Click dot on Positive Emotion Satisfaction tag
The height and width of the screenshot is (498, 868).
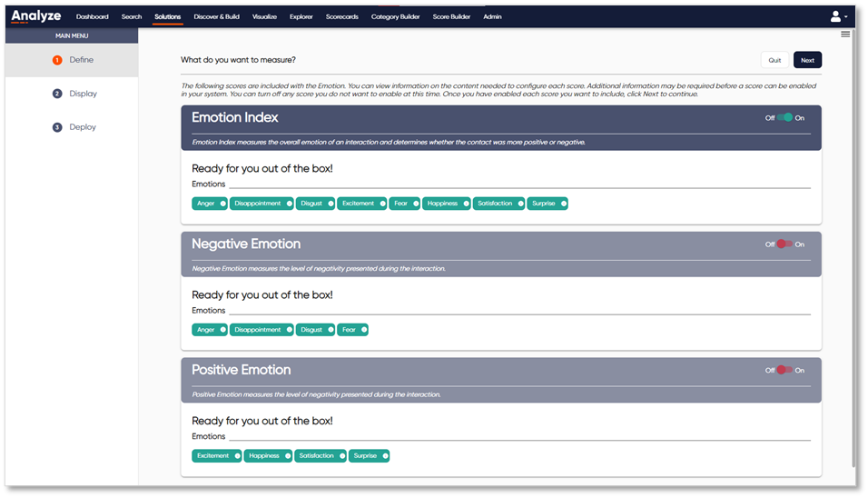pyautogui.click(x=342, y=456)
